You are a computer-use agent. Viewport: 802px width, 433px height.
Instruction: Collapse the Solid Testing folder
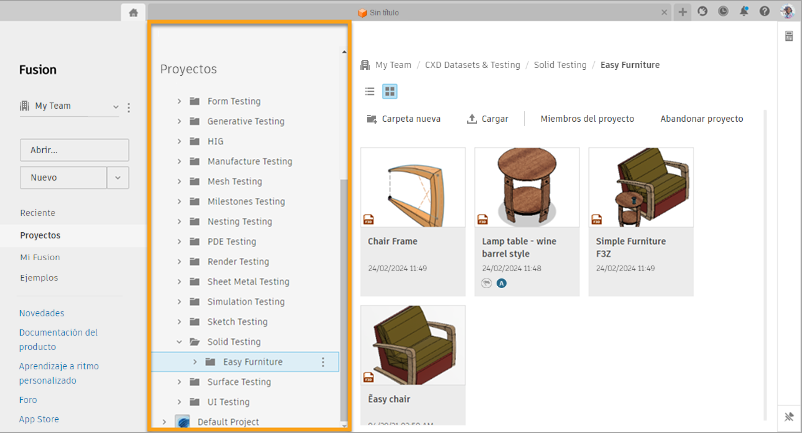click(x=179, y=341)
